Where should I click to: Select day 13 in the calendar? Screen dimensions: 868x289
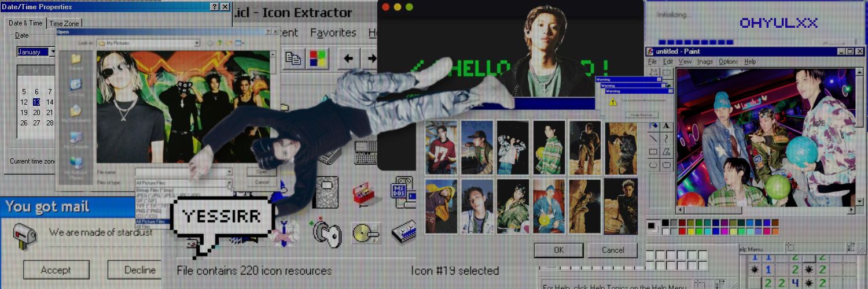coord(36,102)
